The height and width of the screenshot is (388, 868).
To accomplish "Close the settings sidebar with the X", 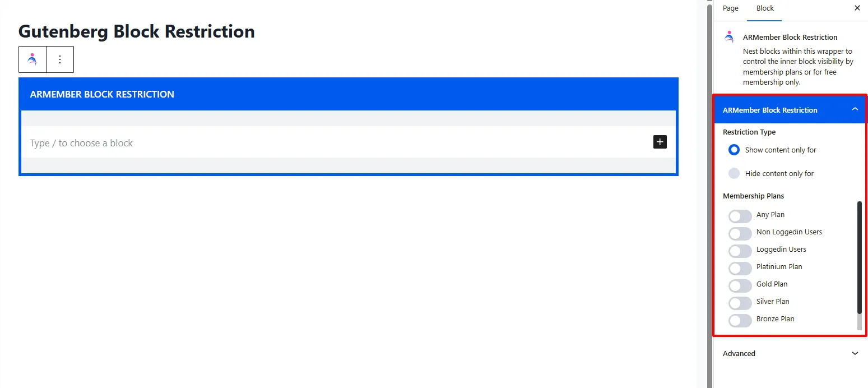I will coord(857,8).
